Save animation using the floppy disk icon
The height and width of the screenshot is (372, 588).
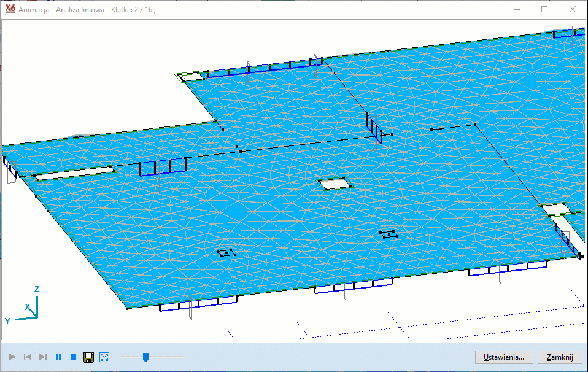pos(88,357)
